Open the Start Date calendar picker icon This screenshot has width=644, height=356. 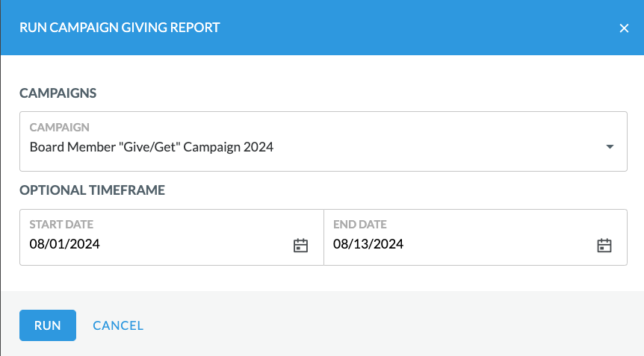tap(300, 246)
